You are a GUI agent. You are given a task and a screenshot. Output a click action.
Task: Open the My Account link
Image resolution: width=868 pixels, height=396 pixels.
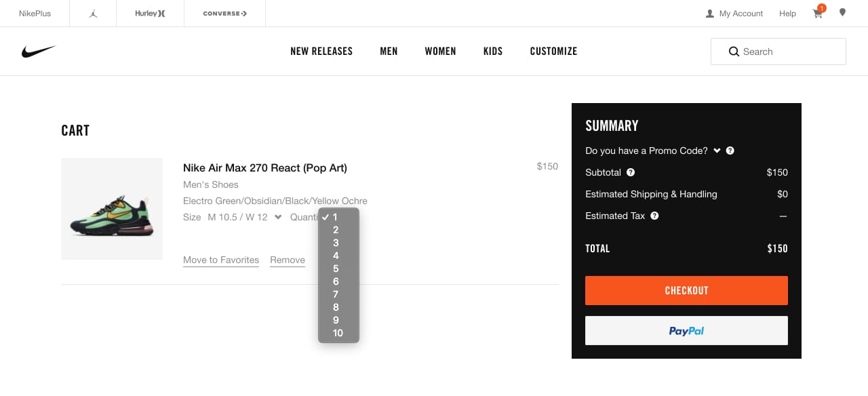[x=741, y=14]
